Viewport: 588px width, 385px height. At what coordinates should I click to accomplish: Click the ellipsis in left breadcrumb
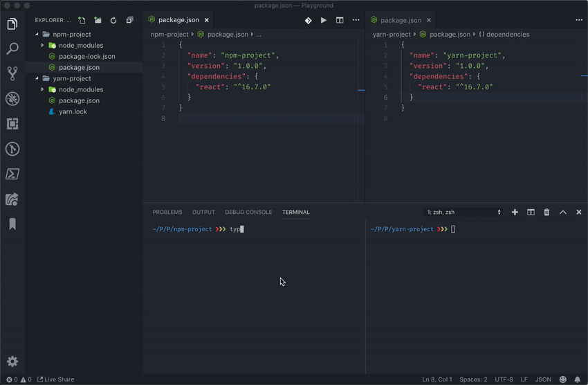[259, 35]
